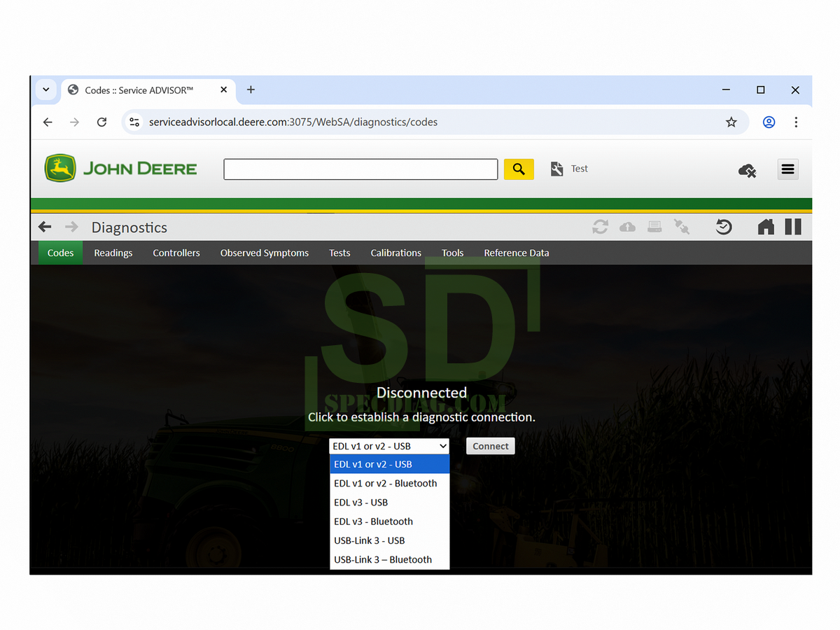Click the pause icon in Diagnostics bar
Screen dimensions: 840x630
[x=793, y=227]
